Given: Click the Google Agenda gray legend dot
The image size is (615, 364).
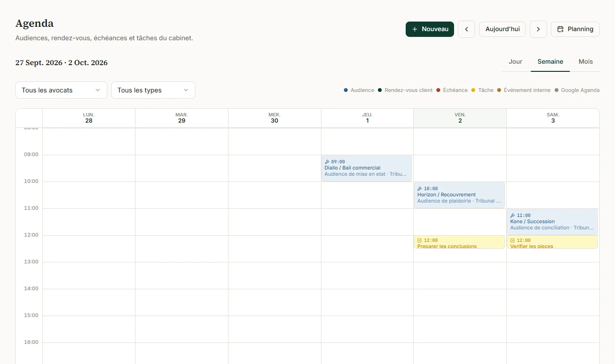Looking at the screenshot, I should [557, 90].
